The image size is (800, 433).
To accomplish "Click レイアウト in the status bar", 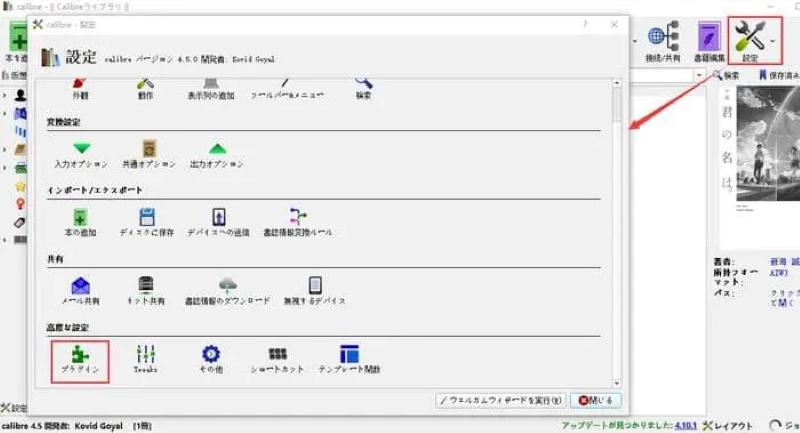I will (728, 426).
